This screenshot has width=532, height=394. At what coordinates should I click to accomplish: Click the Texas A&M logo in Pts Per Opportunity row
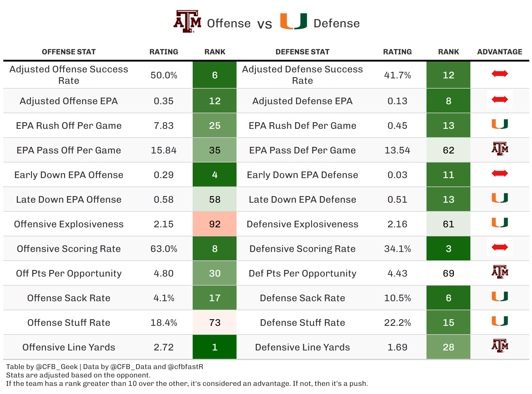[500, 272]
